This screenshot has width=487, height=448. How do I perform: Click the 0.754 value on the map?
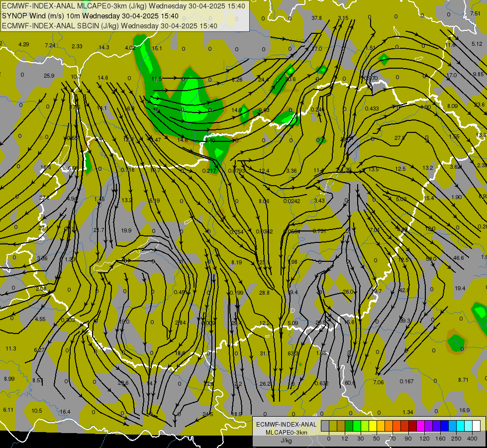click(x=236, y=232)
